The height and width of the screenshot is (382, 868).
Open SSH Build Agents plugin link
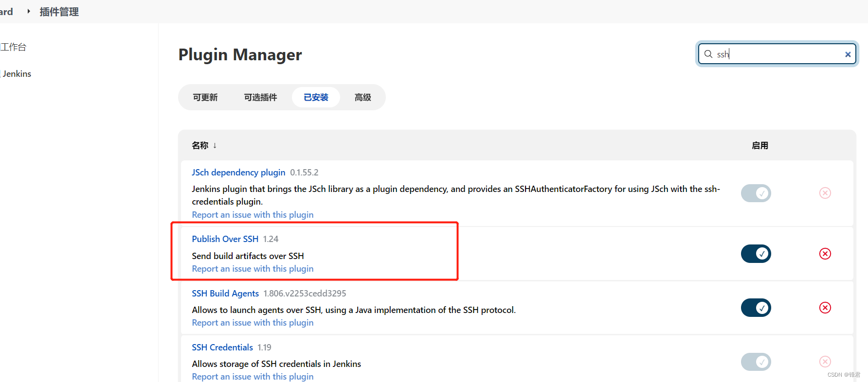(225, 294)
